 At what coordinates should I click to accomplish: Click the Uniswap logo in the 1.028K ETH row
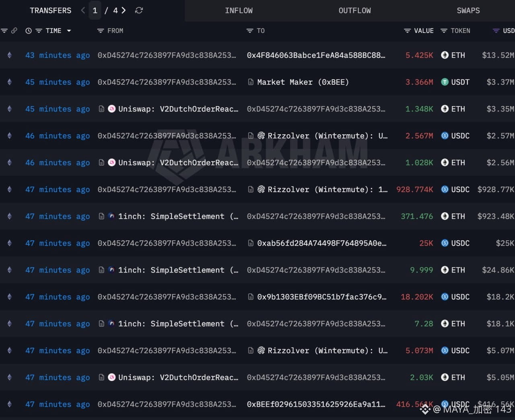[112, 163]
